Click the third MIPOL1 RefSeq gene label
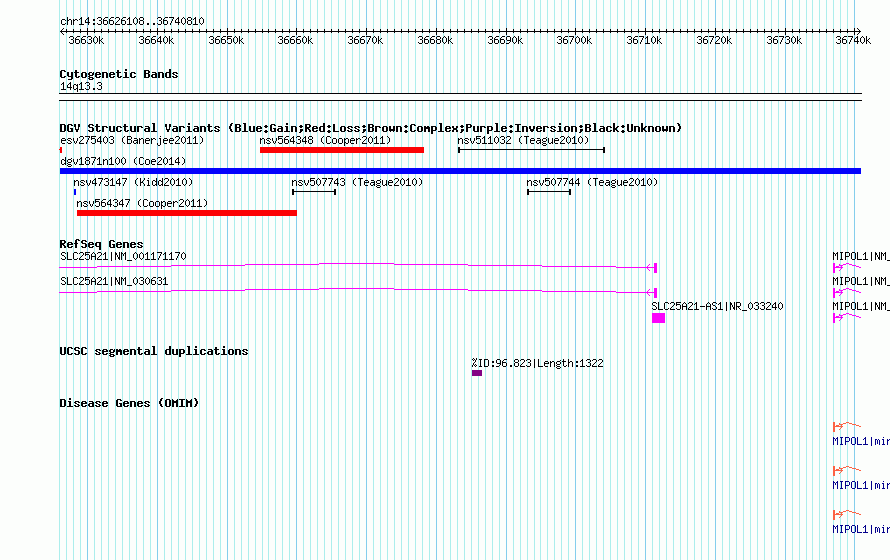The height and width of the screenshot is (560, 890). click(x=861, y=306)
